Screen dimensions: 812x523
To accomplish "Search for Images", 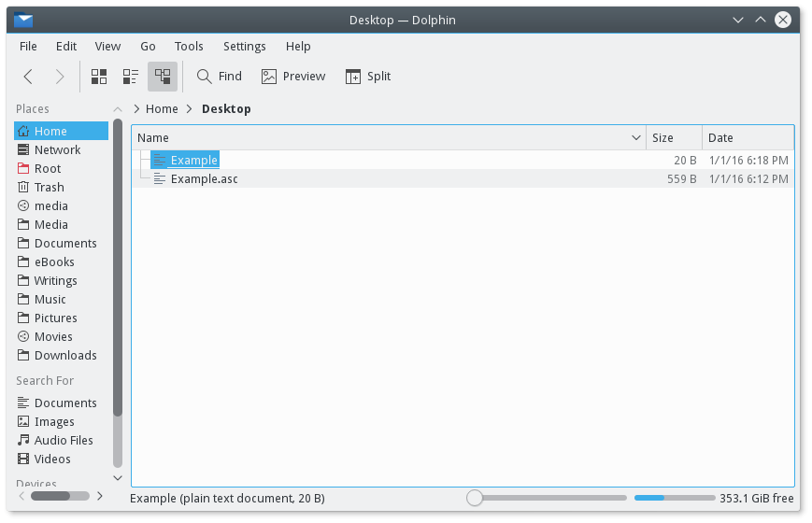I will (x=61, y=421).
